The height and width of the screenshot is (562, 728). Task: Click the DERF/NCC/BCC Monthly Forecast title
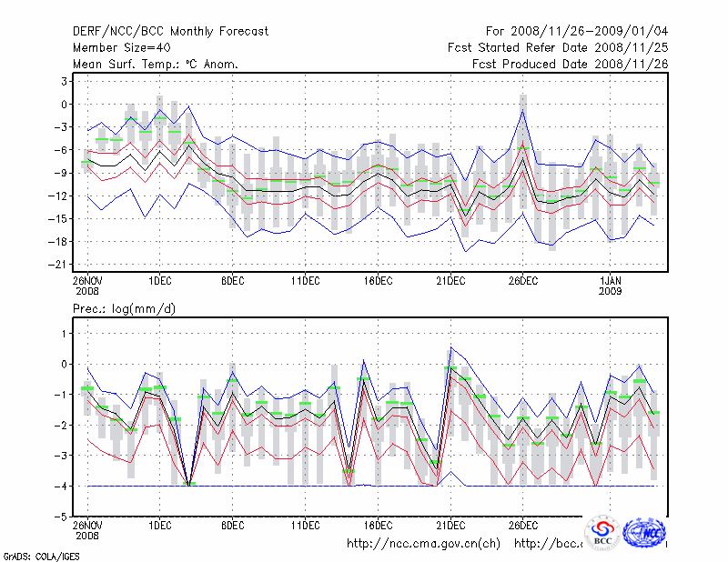(170, 32)
